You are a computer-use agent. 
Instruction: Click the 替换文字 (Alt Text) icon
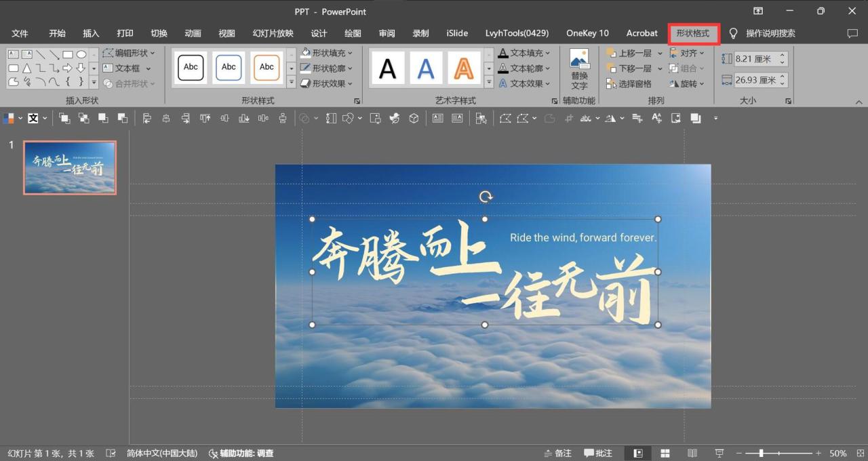click(580, 68)
